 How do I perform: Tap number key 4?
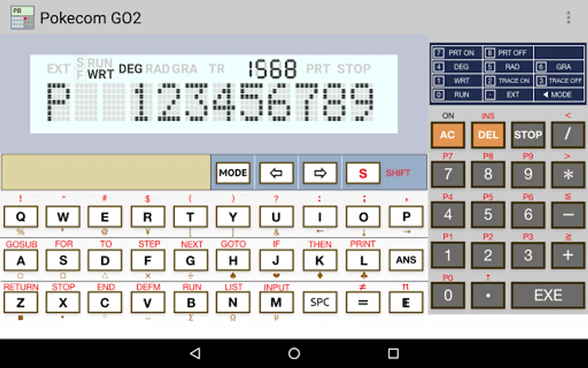click(x=448, y=215)
